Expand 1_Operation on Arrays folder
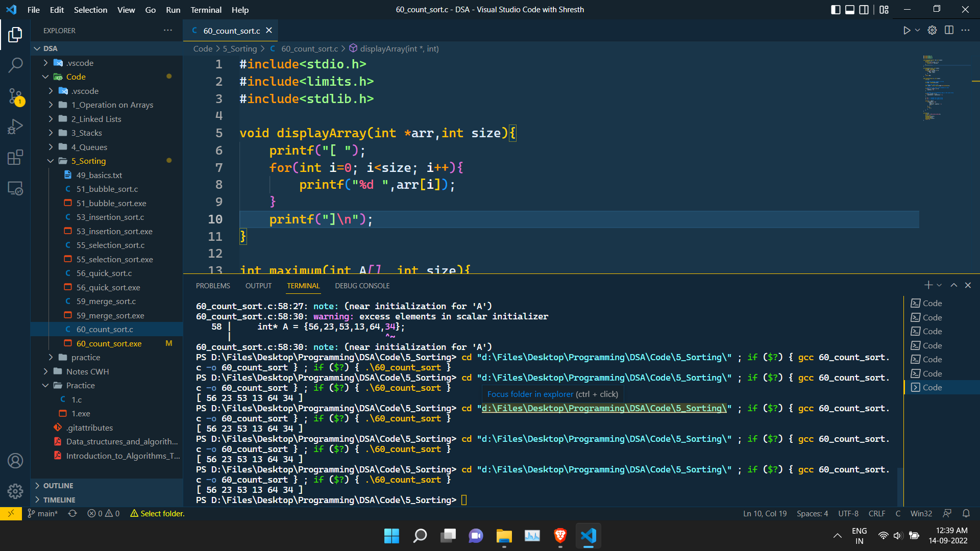Viewport: 980px width, 551px height. pyautogui.click(x=51, y=105)
